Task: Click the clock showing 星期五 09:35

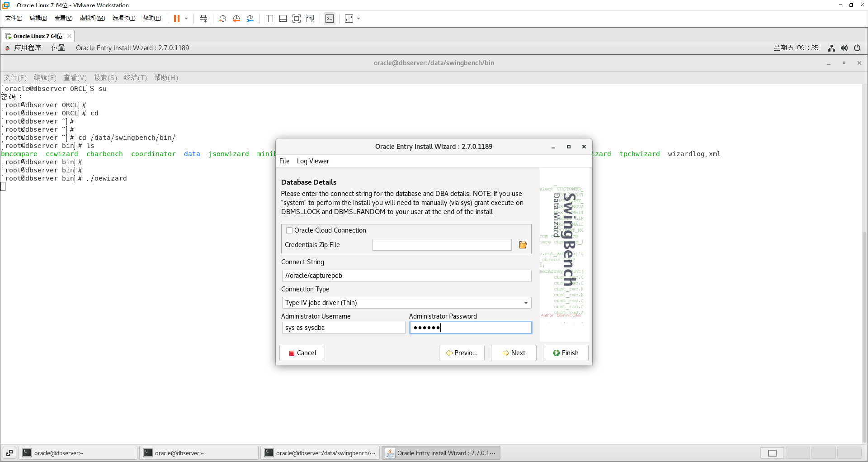Action: click(x=796, y=48)
